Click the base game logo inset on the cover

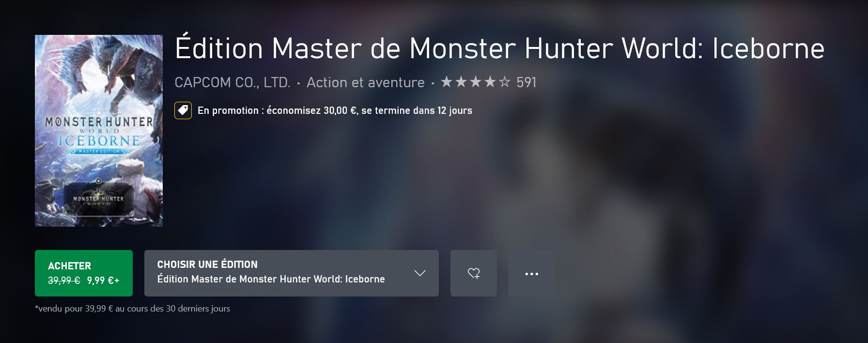click(x=99, y=198)
